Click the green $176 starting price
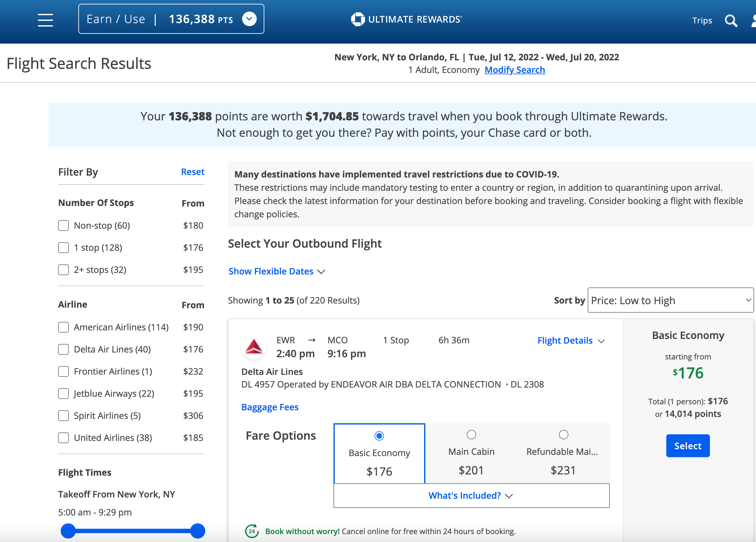The image size is (756, 542). pos(688,373)
